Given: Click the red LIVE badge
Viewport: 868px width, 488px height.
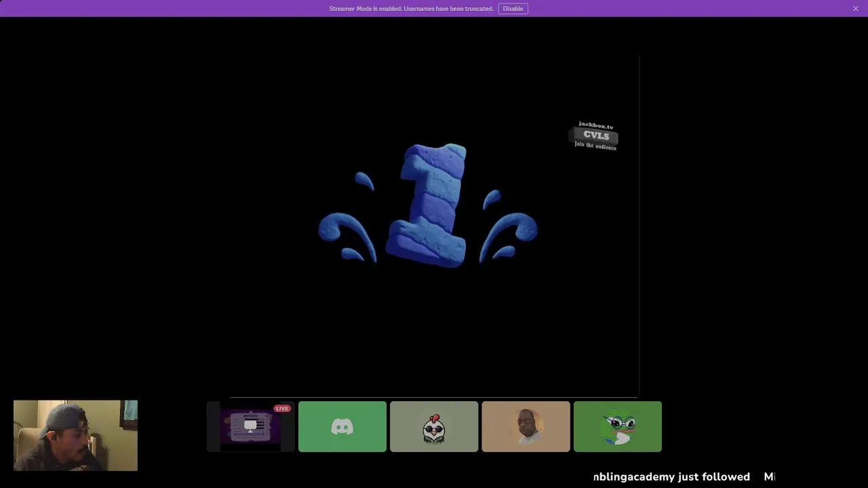Looking at the screenshot, I should [x=282, y=408].
